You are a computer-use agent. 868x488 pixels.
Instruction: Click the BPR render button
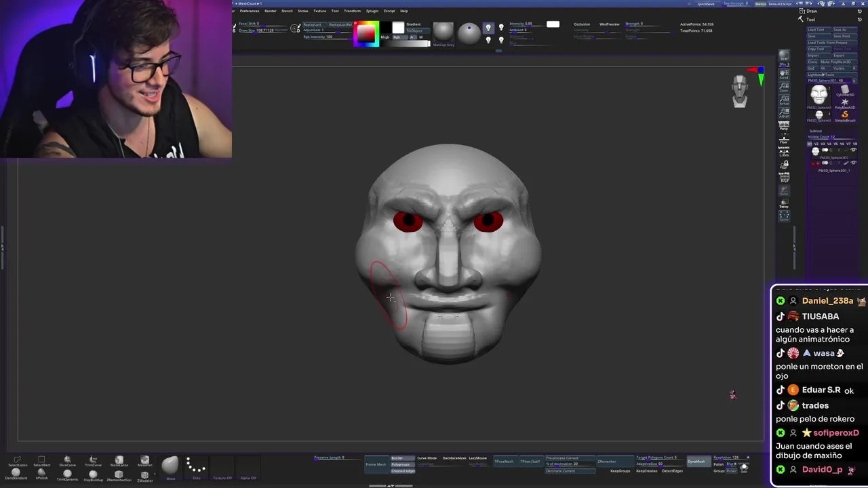784,56
